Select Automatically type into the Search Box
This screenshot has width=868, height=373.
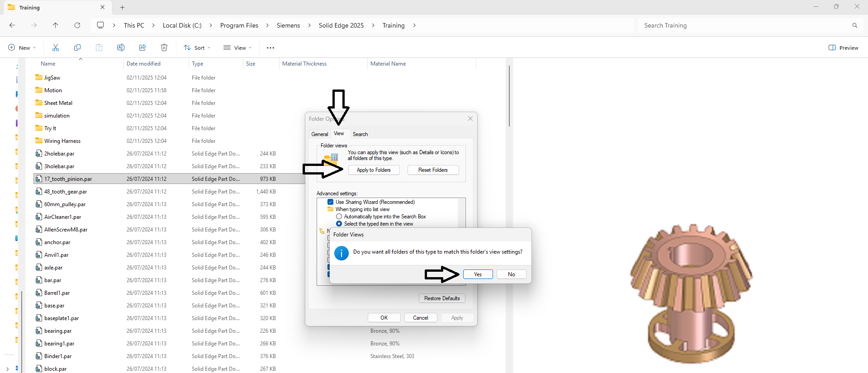tap(339, 217)
